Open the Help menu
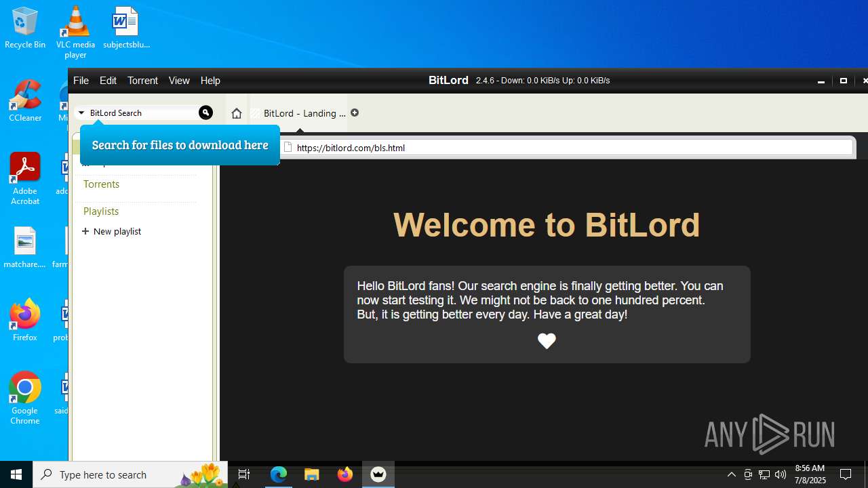The image size is (868, 488). click(210, 80)
